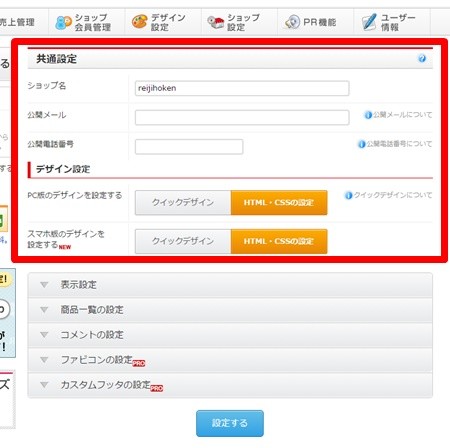Click the blue 設定する button

[x=230, y=423]
